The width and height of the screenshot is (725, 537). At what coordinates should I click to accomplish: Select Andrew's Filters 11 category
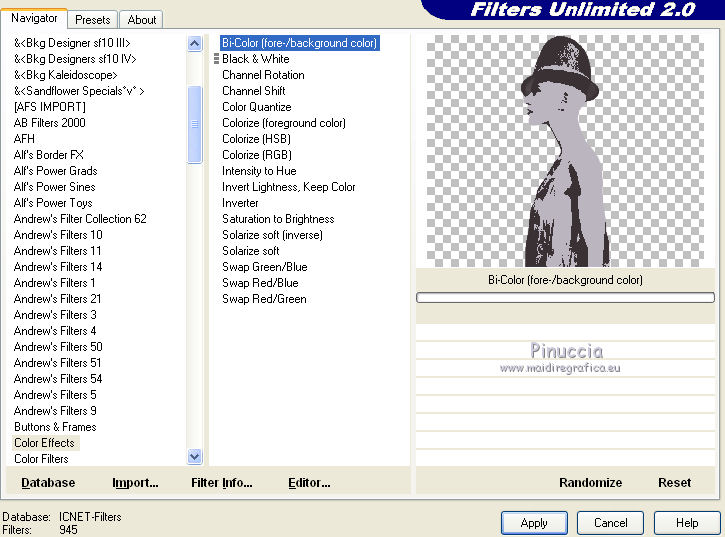click(x=57, y=251)
